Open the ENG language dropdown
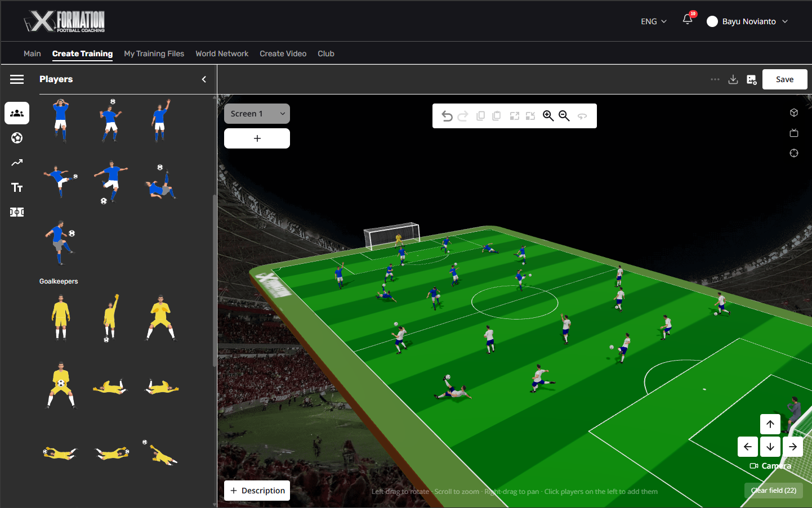Viewport: 812px width, 508px height. pos(654,21)
